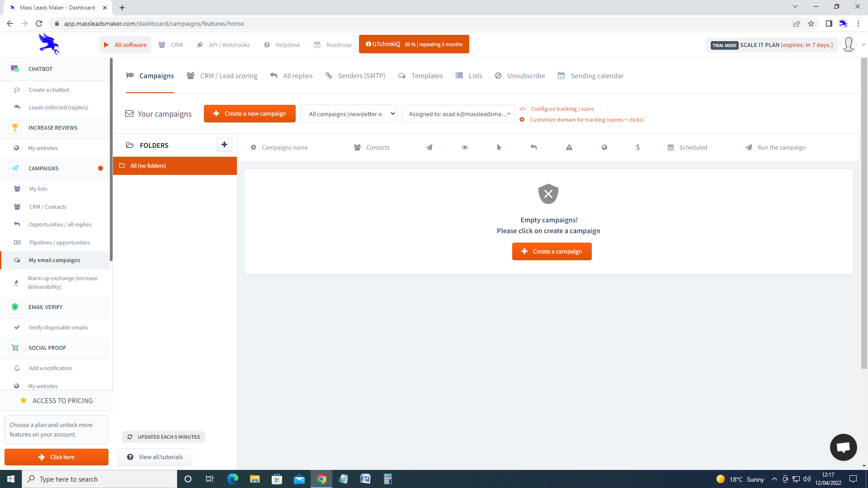Open Customize domain for tracking link
This screenshot has width=868, height=488.
tap(587, 119)
